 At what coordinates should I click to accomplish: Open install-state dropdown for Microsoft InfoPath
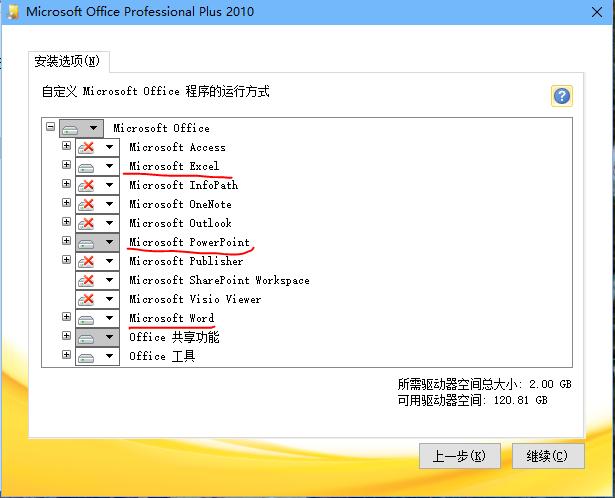point(98,185)
